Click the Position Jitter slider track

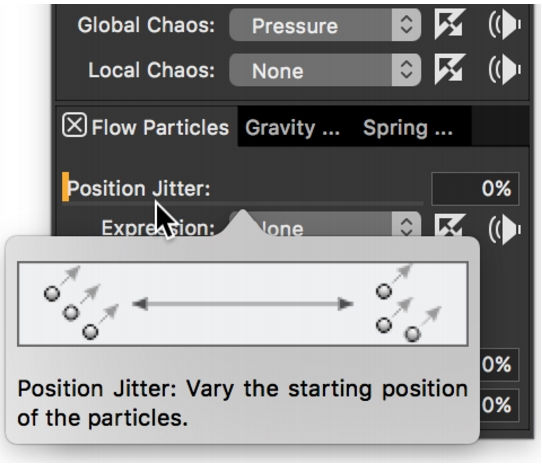point(246,203)
